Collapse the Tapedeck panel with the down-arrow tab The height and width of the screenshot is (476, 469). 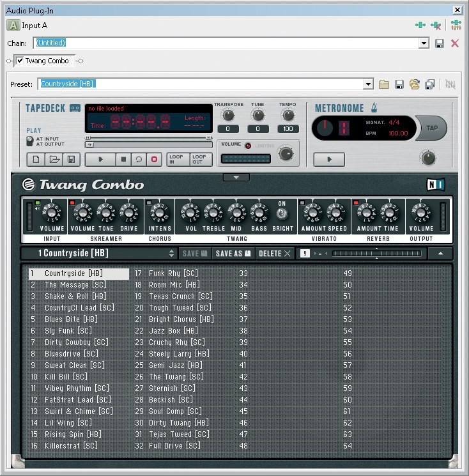tap(236, 177)
